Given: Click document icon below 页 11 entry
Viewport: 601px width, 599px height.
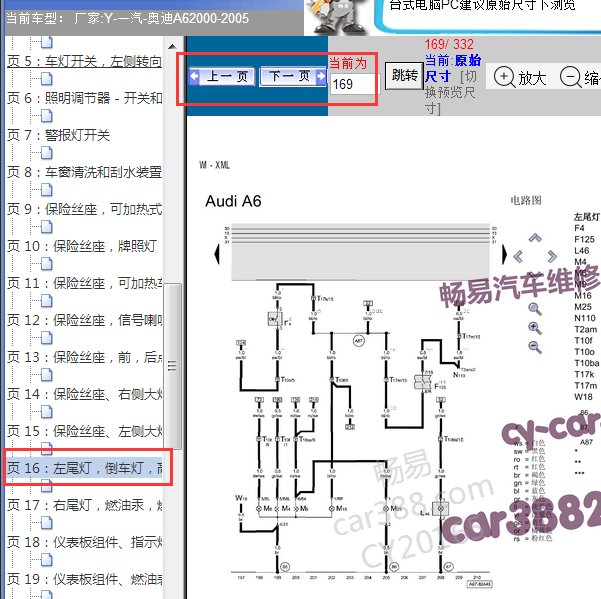Looking at the screenshot, I should pos(47,301).
